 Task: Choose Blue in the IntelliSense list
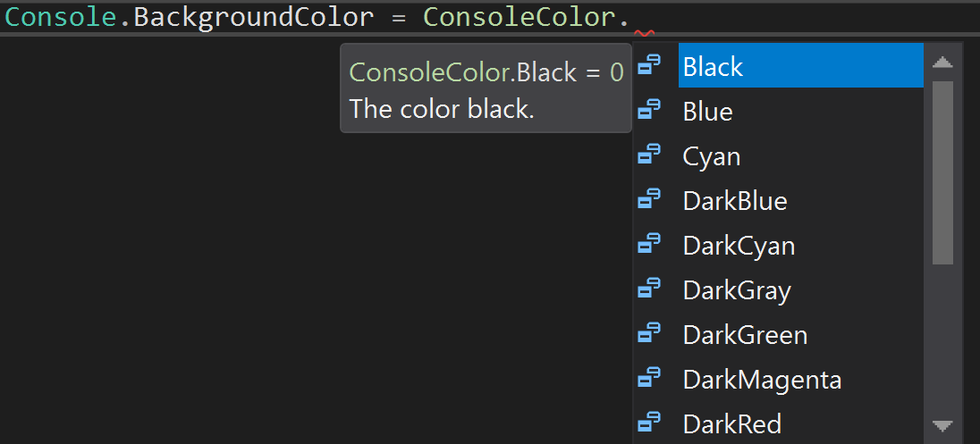pos(800,111)
